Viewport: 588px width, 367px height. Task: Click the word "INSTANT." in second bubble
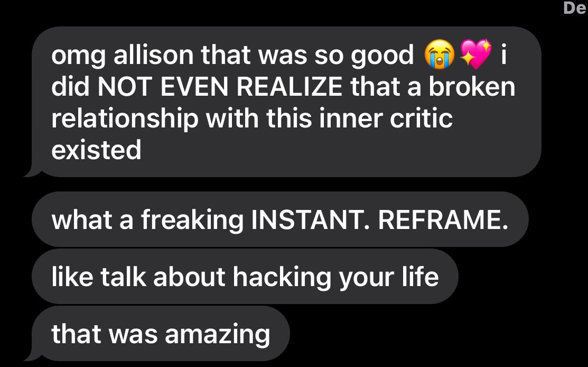tap(311, 219)
